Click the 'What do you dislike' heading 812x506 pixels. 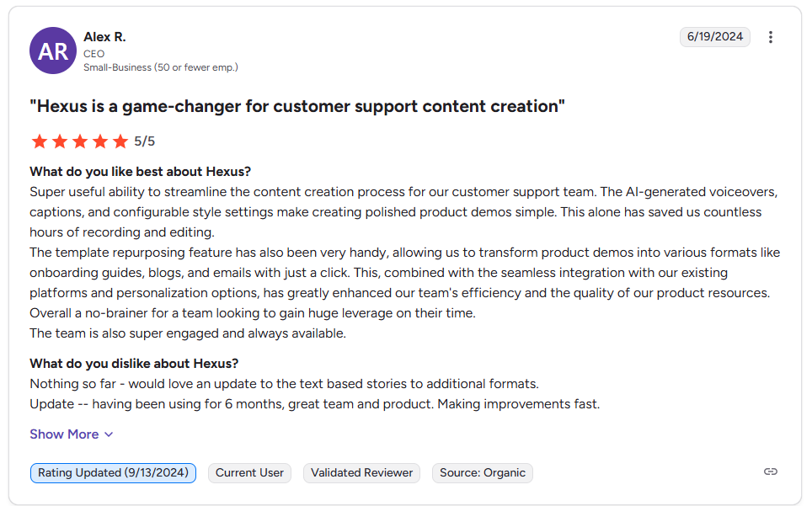[x=134, y=364]
